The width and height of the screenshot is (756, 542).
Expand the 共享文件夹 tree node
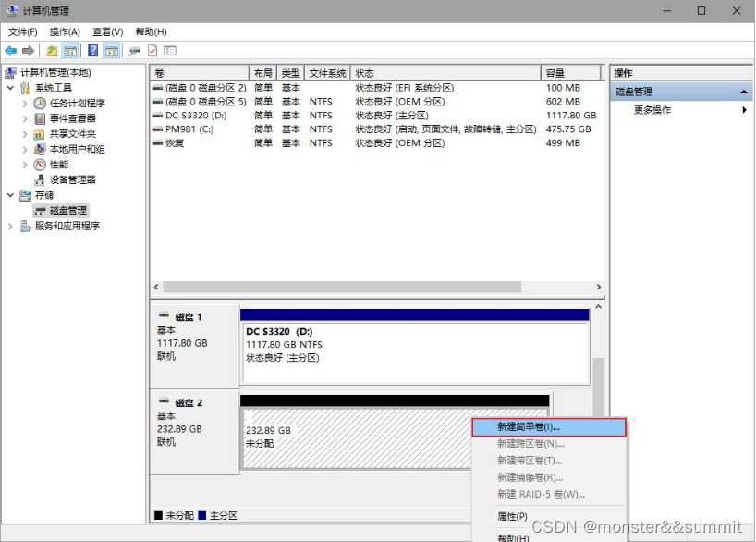point(25,134)
